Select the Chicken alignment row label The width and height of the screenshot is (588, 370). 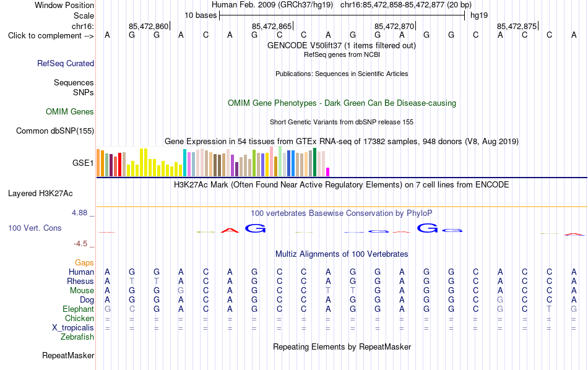[x=79, y=318]
